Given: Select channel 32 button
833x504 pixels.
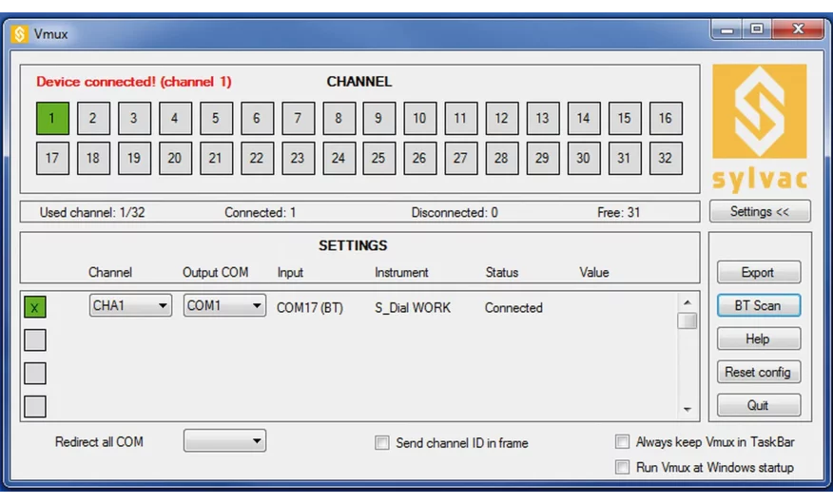Looking at the screenshot, I should click(x=666, y=158).
